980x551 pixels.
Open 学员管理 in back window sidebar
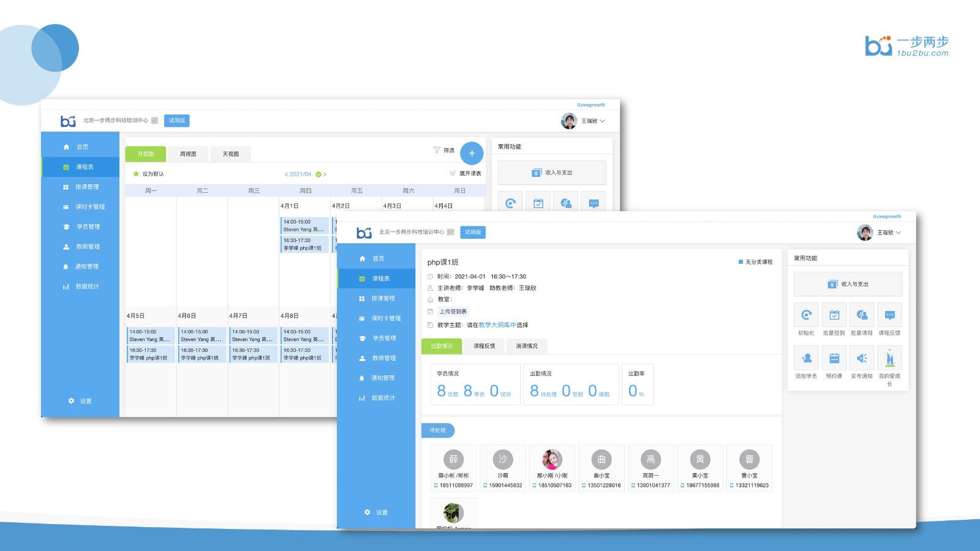(x=80, y=227)
